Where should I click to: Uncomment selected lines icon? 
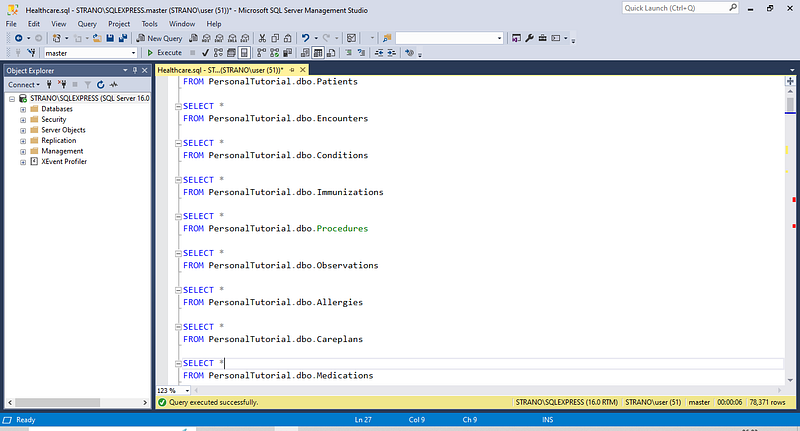[x=362, y=53]
